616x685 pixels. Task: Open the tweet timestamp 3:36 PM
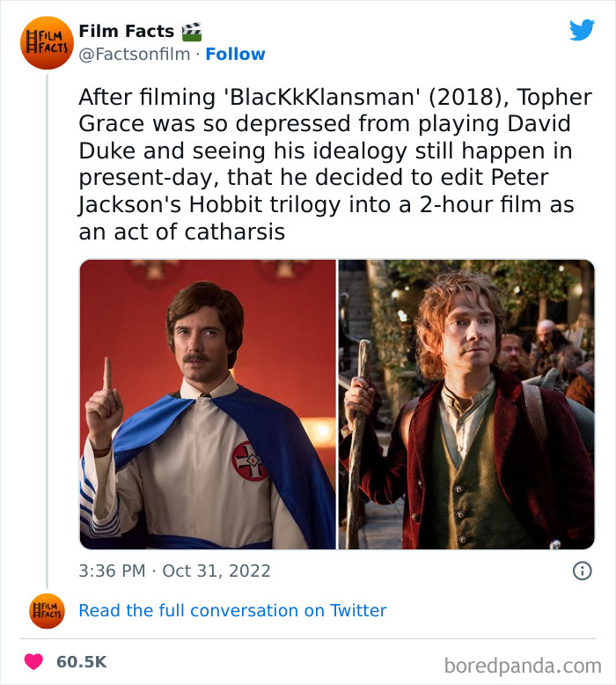tap(112, 571)
